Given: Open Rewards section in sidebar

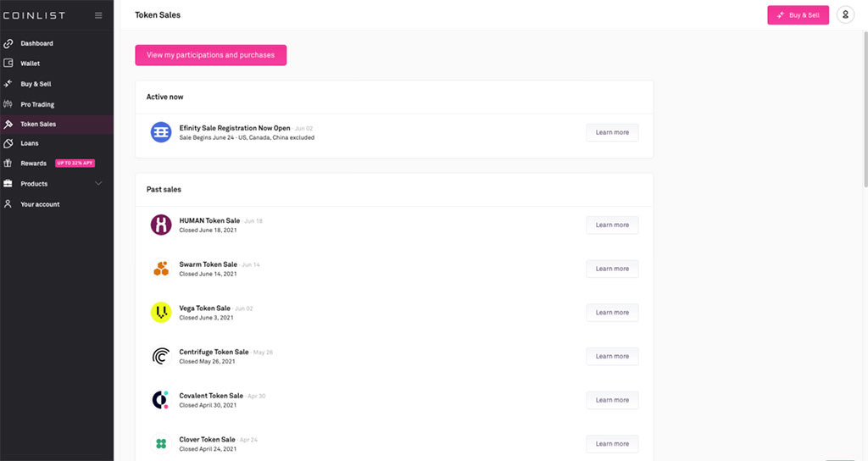Looking at the screenshot, I should [x=33, y=164].
